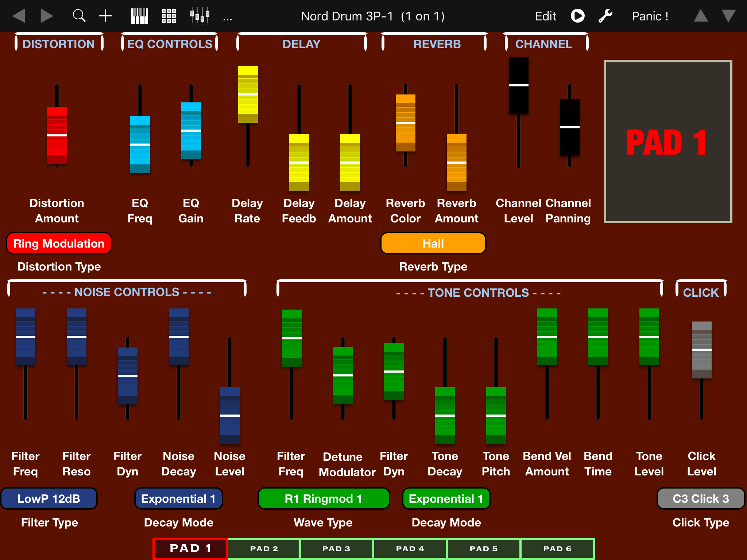Click the EQ CONTROLS section header
747x560 pixels.
point(170,44)
